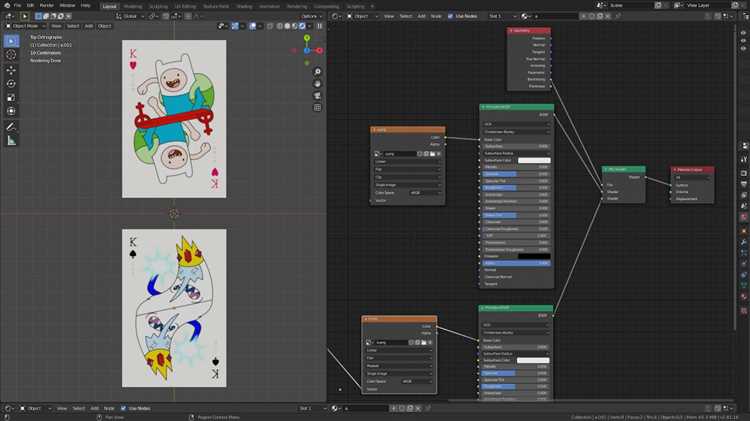Open the All target dropdown on Material Output
The image size is (750, 421).
693,177
